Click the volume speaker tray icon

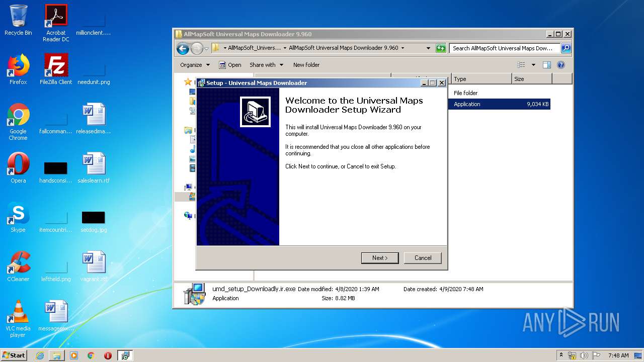pyautogui.click(x=584, y=355)
